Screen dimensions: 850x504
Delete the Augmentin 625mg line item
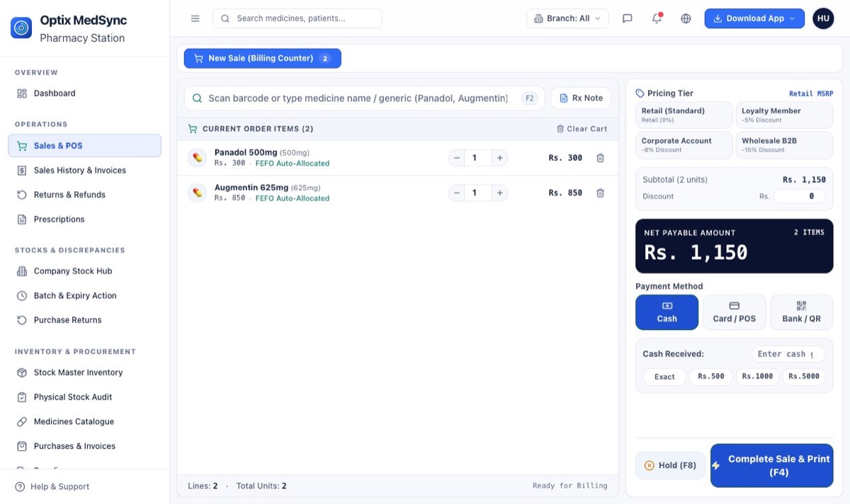tap(600, 193)
